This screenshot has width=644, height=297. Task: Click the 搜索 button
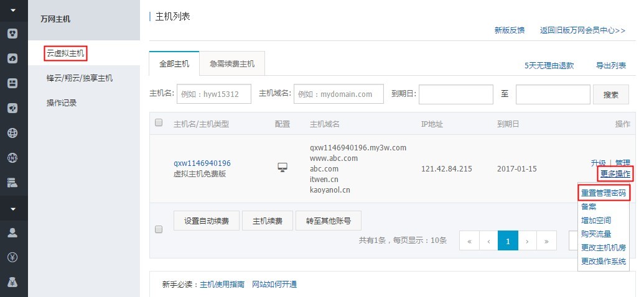click(611, 94)
